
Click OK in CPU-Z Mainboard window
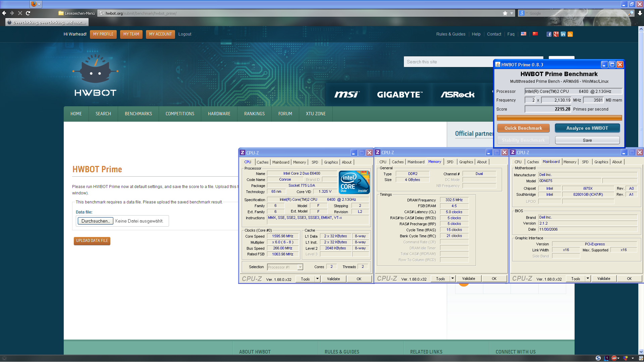[x=629, y=279]
